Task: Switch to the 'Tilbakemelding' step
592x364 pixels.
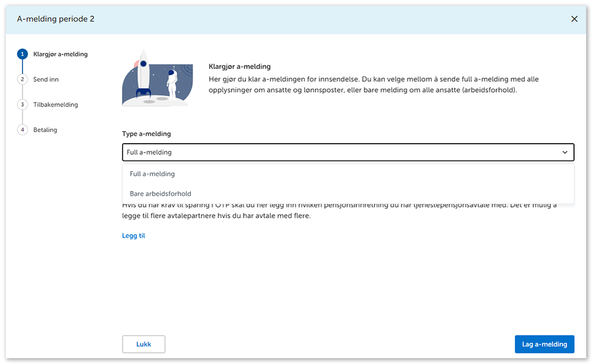Action: coord(56,105)
